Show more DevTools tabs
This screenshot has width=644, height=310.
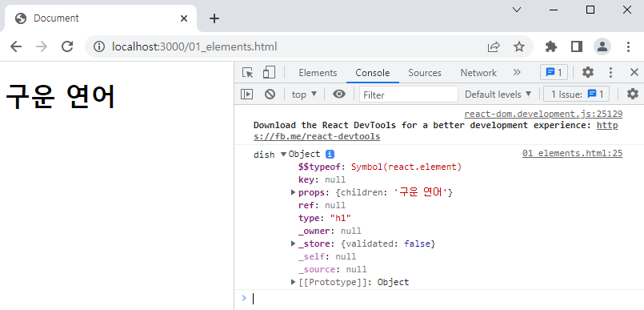click(517, 73)
